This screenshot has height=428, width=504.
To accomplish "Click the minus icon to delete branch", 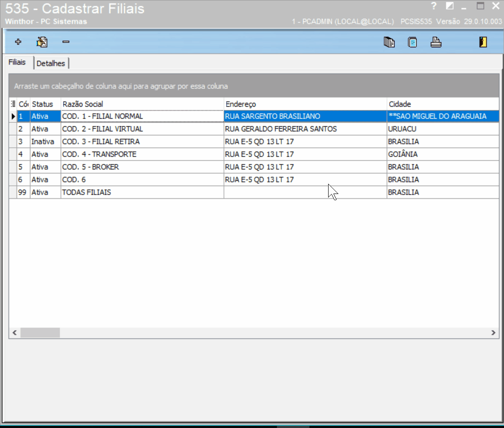I will [66, 42].
